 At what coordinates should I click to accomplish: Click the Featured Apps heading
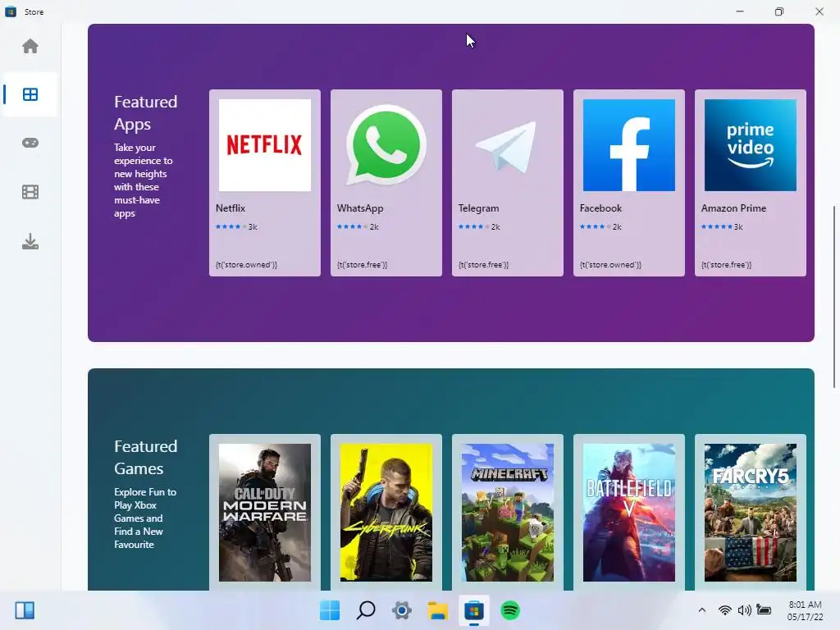click(146, 113)
